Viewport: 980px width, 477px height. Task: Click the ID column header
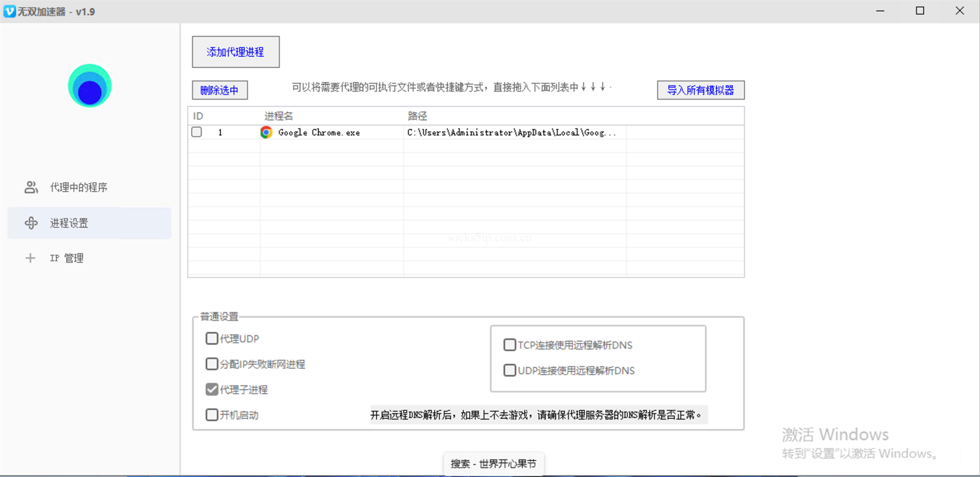[224, 116]
